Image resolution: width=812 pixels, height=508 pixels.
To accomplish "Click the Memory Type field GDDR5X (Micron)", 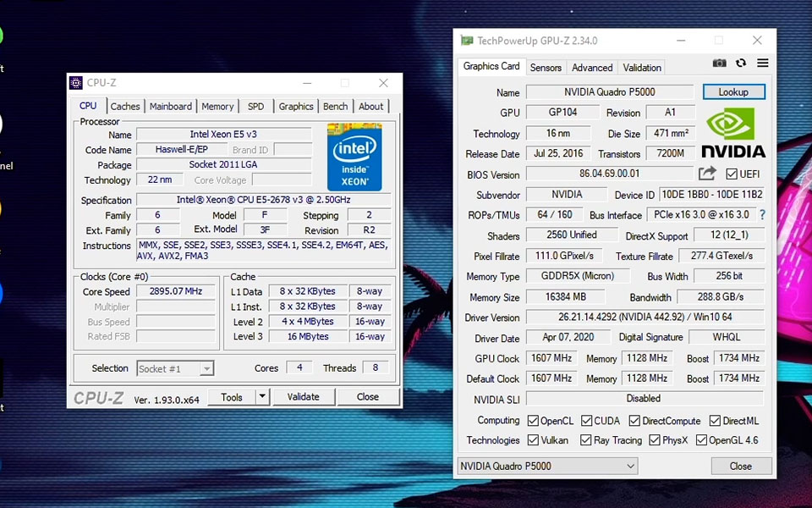I will [578, 276].
